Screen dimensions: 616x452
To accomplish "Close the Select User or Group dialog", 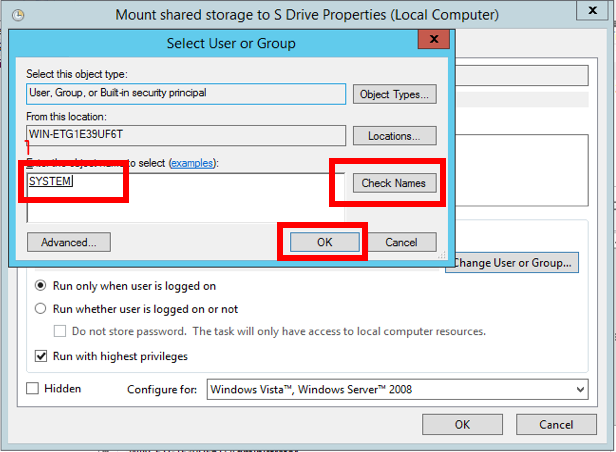I will click(434, 39).
